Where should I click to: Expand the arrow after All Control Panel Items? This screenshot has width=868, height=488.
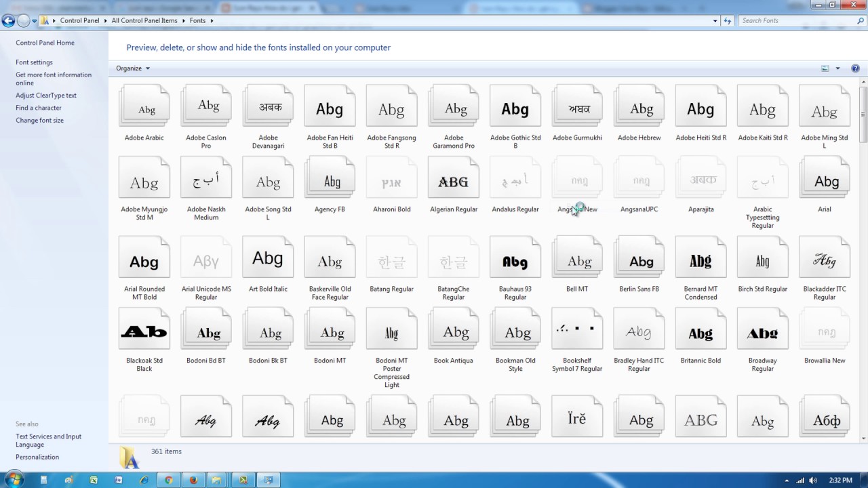tap(183, 20)
